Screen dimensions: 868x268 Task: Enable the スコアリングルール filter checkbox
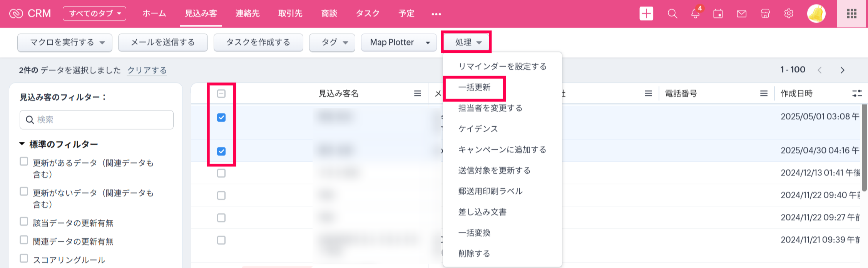[x=24, y=258]
